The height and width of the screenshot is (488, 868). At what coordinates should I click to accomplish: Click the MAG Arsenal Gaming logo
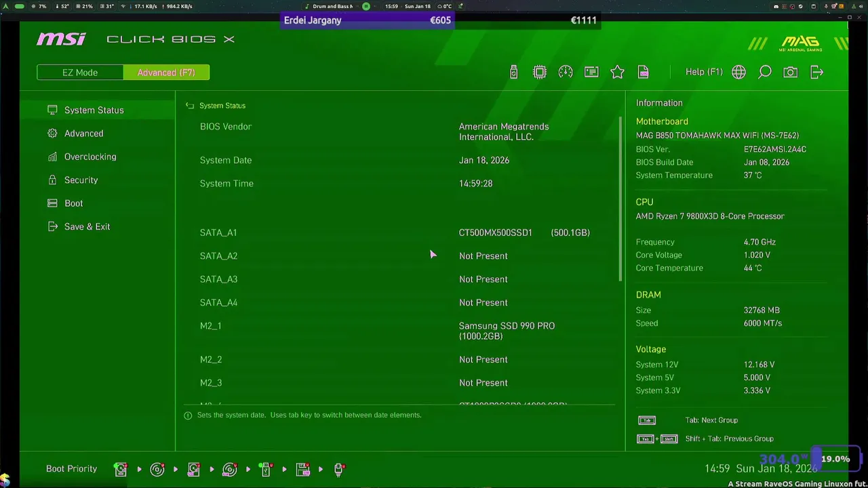click(800, 43)
